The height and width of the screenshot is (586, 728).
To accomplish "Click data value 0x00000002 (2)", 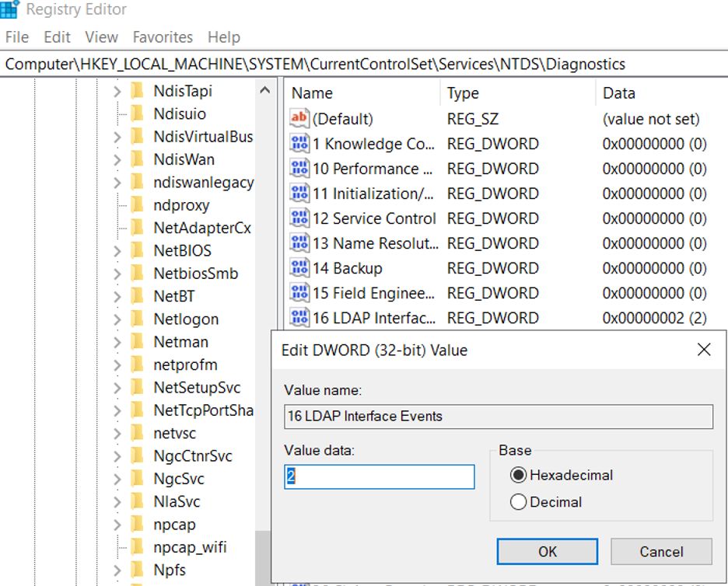I will [654, 318].
